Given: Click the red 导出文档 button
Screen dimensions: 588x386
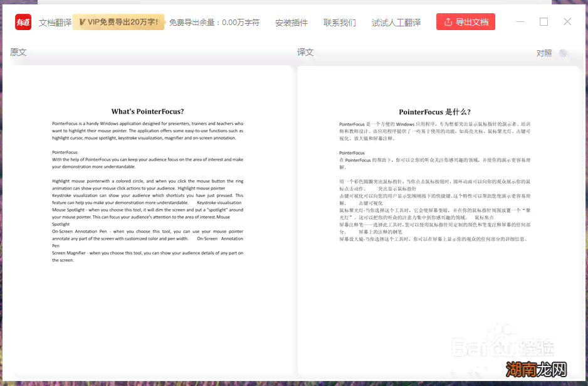Looking at the screenshot, I should [x=465, y=22].
